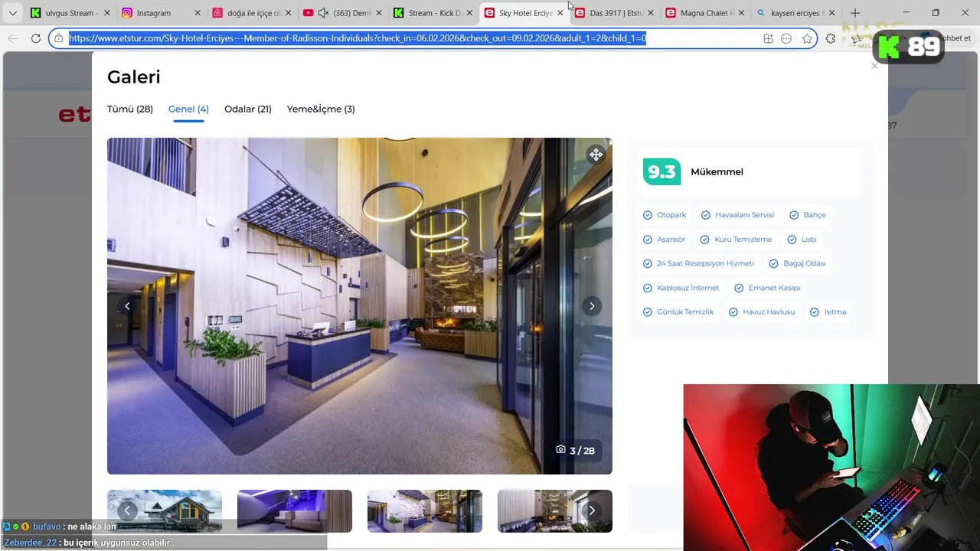Click the Otopark amenity check icon
Screen dimensions: 980x551
coord(648,215)
